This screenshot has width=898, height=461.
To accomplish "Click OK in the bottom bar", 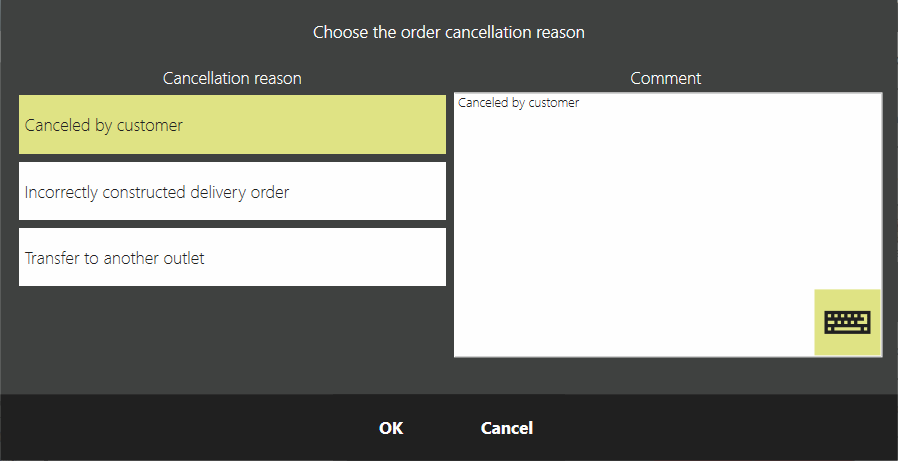I will click(391, 428).
